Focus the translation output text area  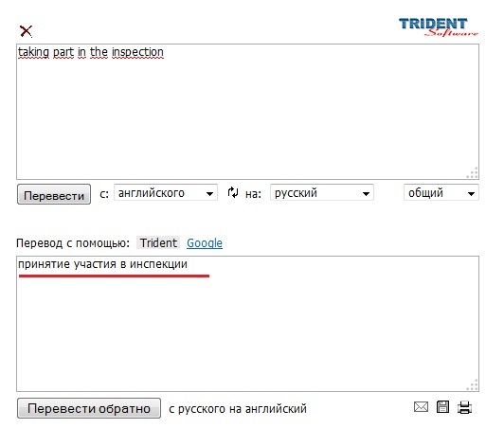[247, 324]
